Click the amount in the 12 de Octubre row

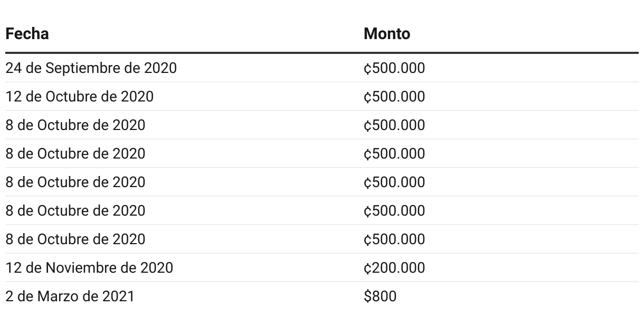pos(394,97)
